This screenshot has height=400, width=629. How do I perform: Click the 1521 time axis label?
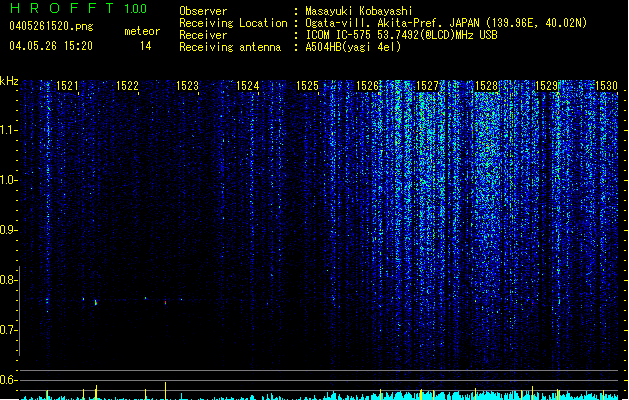tap(67, 86)
